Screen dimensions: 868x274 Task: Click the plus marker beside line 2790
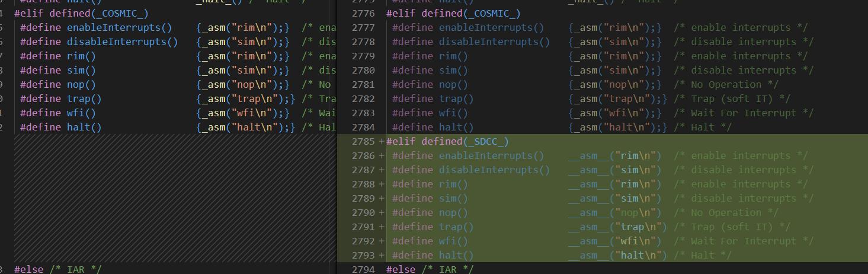click(382, 213)
